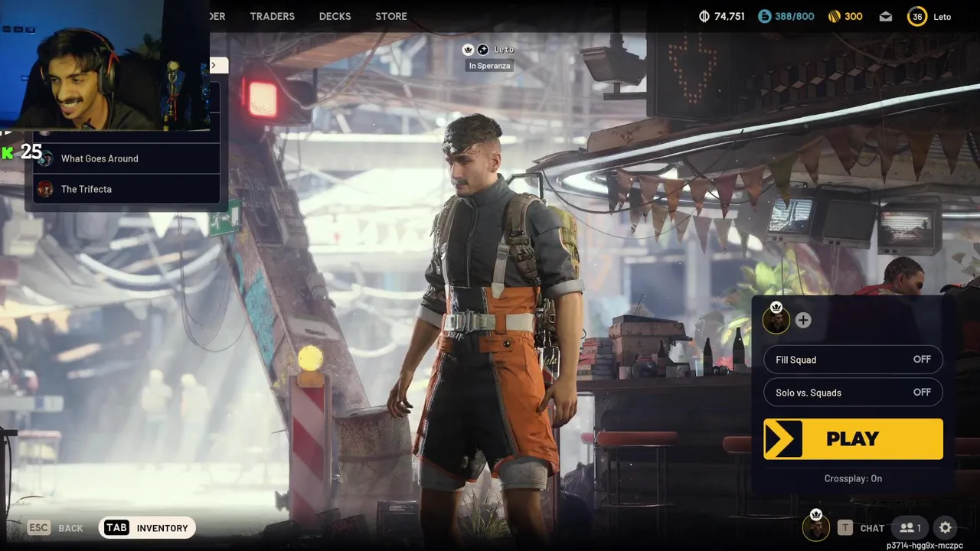Screen dimensions: 980x551
Task: Open the friends list icon showing 1
Action: pyautogui.click(x=910, y=528)
